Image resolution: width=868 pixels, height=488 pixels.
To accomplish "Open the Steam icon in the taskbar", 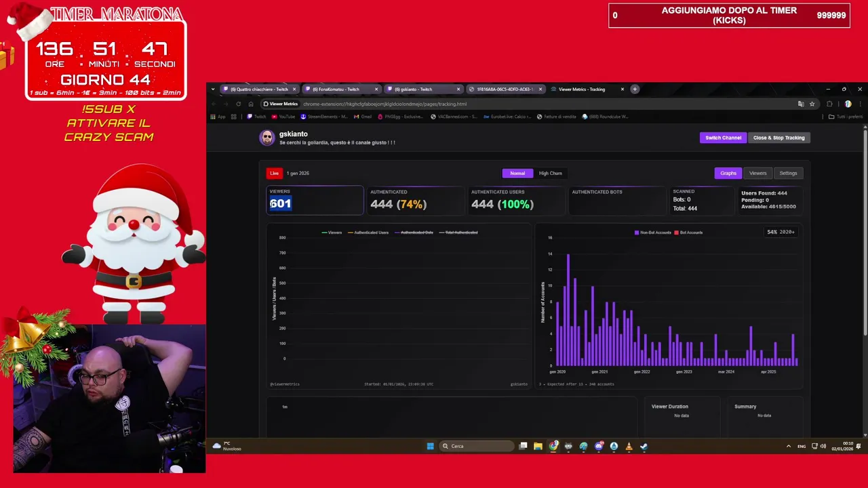I will (644, 446).
